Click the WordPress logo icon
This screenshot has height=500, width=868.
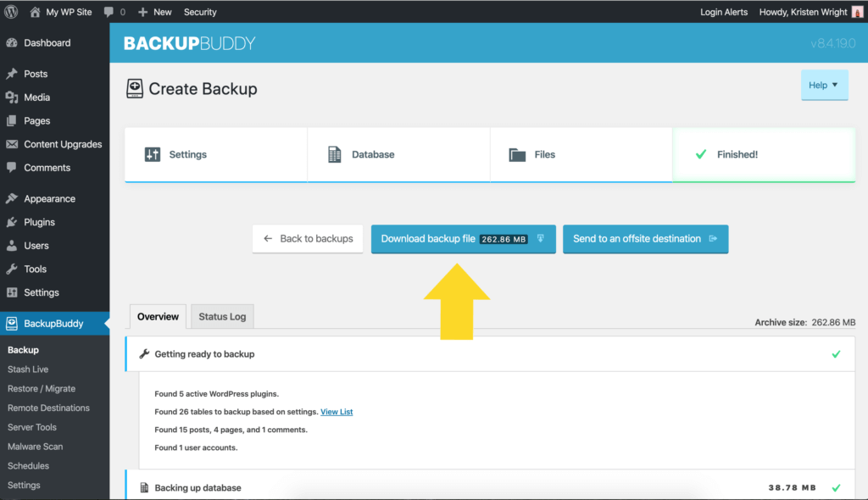[x=11, y=12]
